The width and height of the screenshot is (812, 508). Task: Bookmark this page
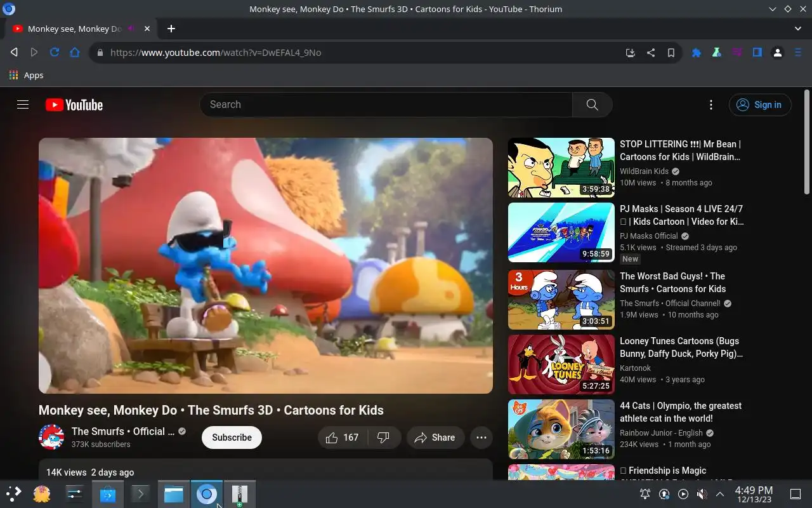[671, 53]
